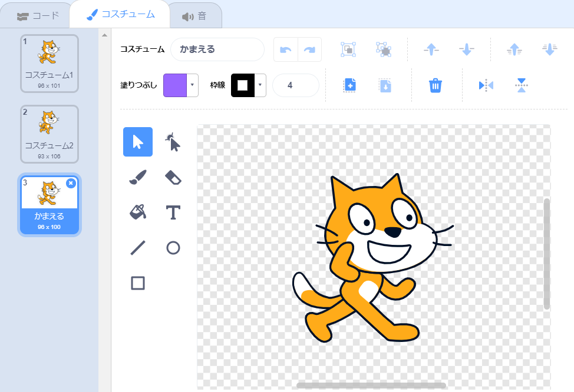Click the redo button

pyautogui.click(x=309, y=50)
